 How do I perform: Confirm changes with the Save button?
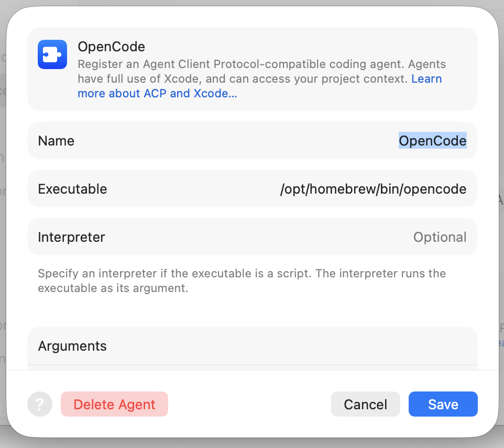tap(443, 404)
